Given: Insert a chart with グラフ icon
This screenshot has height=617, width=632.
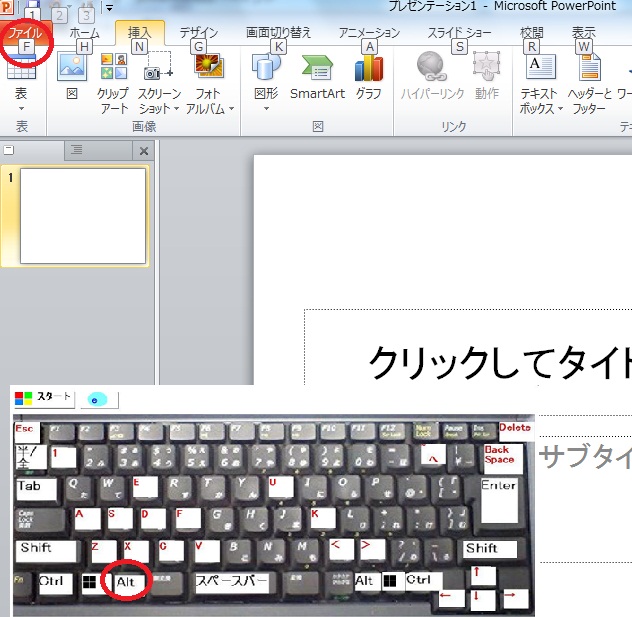Looking at the screenshot, I should pos(369,77).
